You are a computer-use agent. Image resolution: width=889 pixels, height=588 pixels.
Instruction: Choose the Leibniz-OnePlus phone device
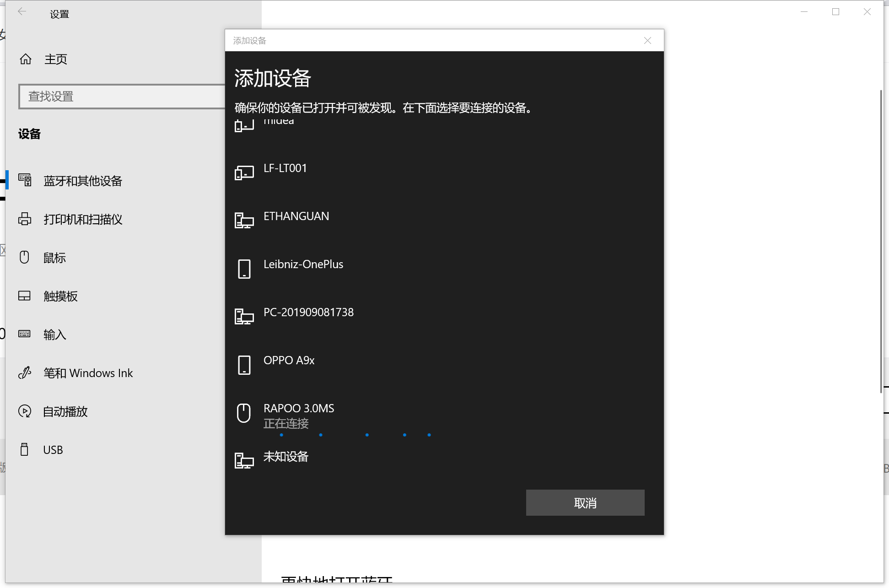pos(303,264)
